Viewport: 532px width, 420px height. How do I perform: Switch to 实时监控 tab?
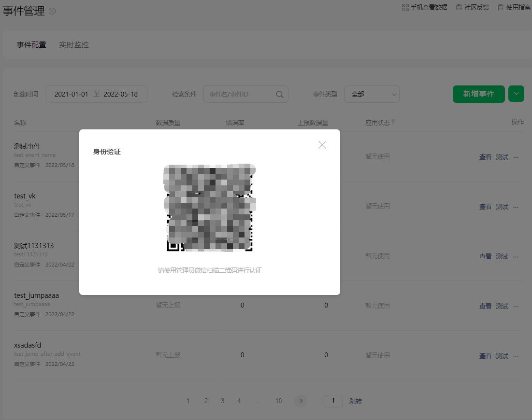[74, 45]
